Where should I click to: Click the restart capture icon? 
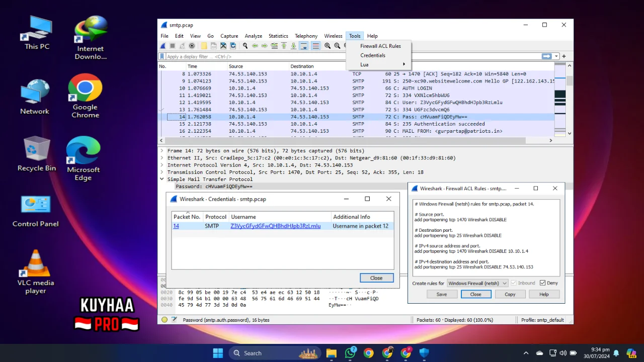click(x=182, y=46)
